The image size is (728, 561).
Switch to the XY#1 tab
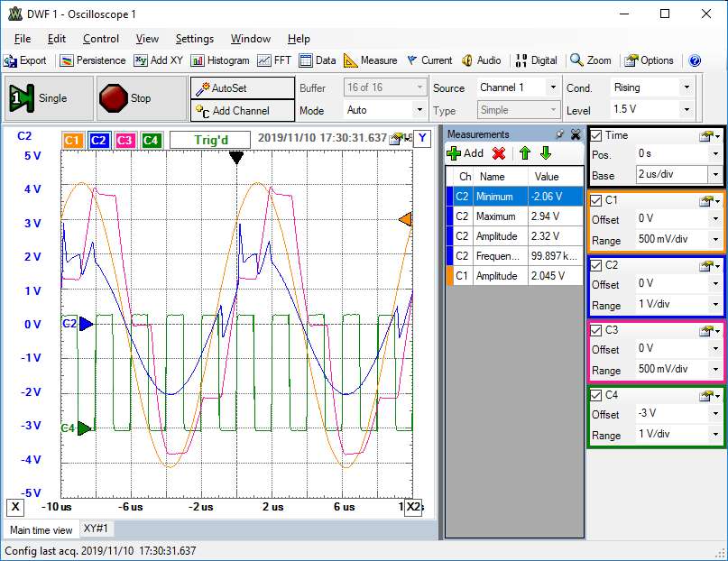tap(95, 529)
